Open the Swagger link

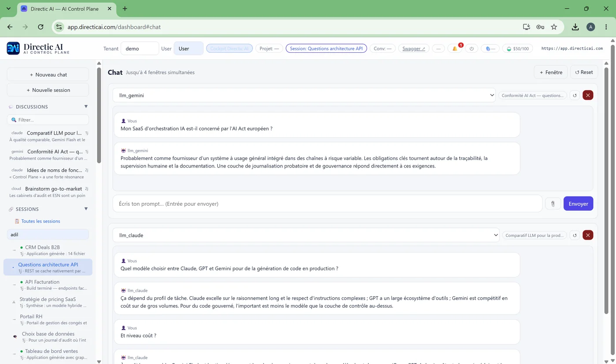pos(414,48)
